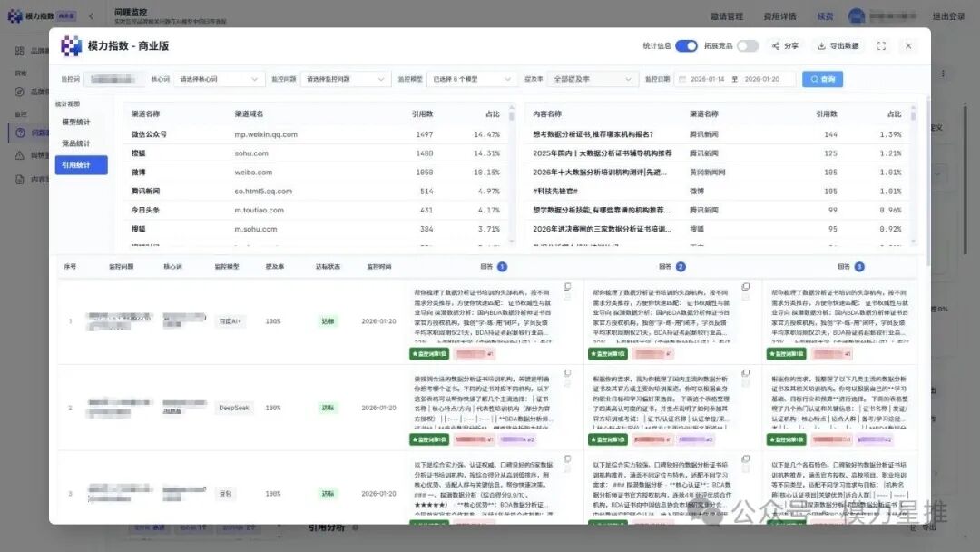Viewport: 980px width, 552px height.
Task: Click the 分享 button label
Action: pos(791,46)
